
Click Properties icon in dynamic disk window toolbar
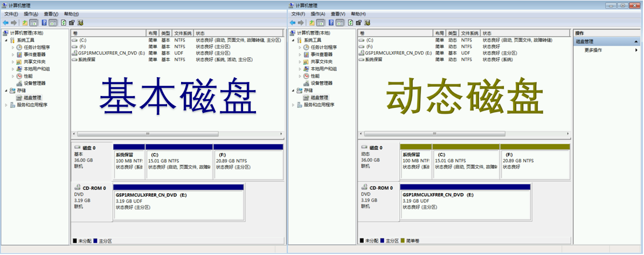359,23
